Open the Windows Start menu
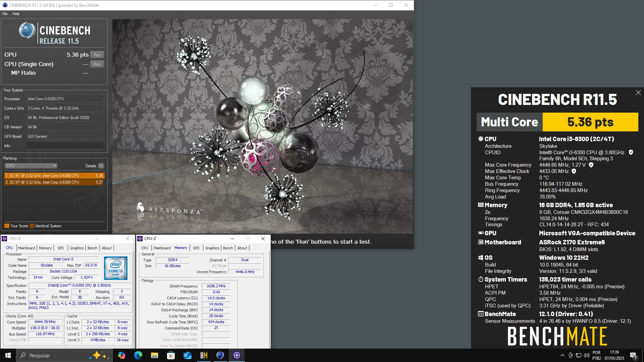This screenshot has height=362, width=644. (x=8, y=355)
